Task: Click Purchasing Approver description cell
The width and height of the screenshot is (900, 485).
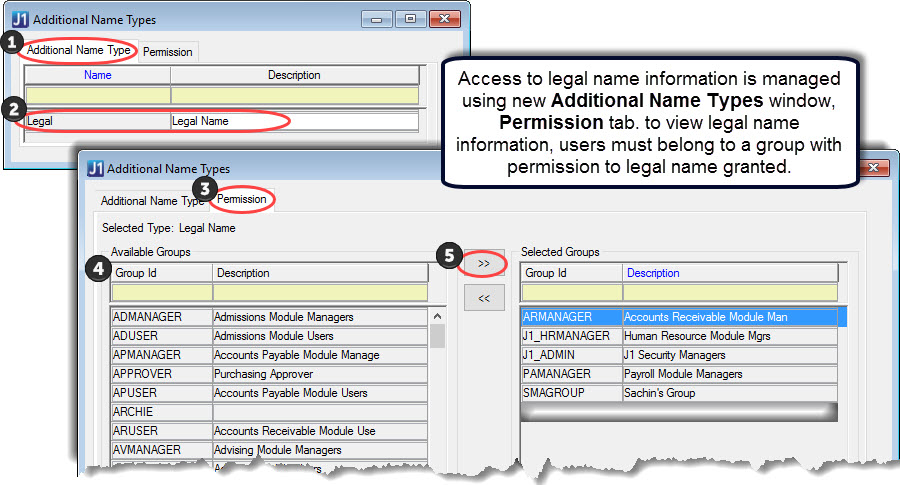Action: click(x=320, y=374)
